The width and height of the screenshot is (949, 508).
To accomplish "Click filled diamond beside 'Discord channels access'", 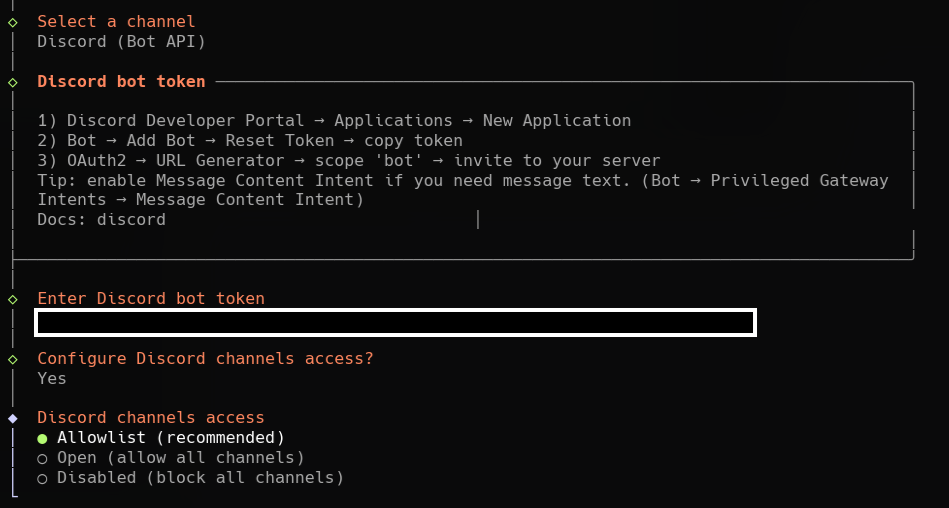I will pyautogui.click(x=13, y=418).
